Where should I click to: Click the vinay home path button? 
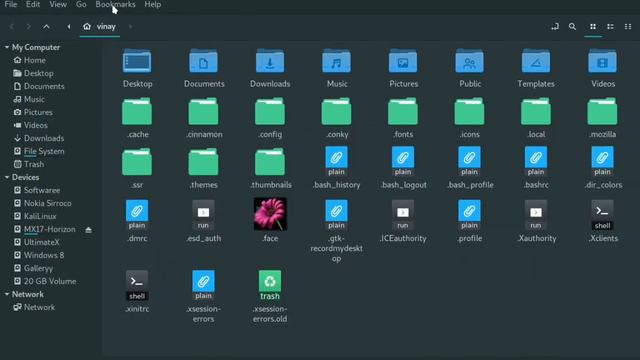click(x=100, y=27)
